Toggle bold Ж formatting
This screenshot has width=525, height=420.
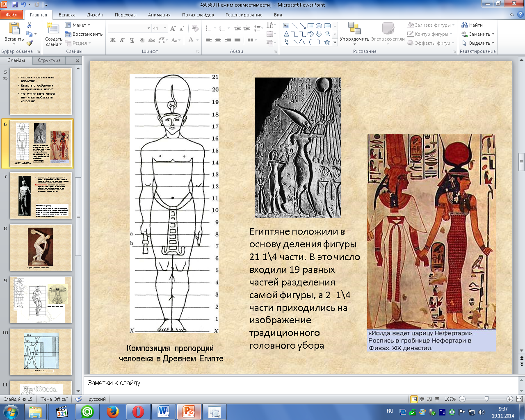tap(113, 40)
